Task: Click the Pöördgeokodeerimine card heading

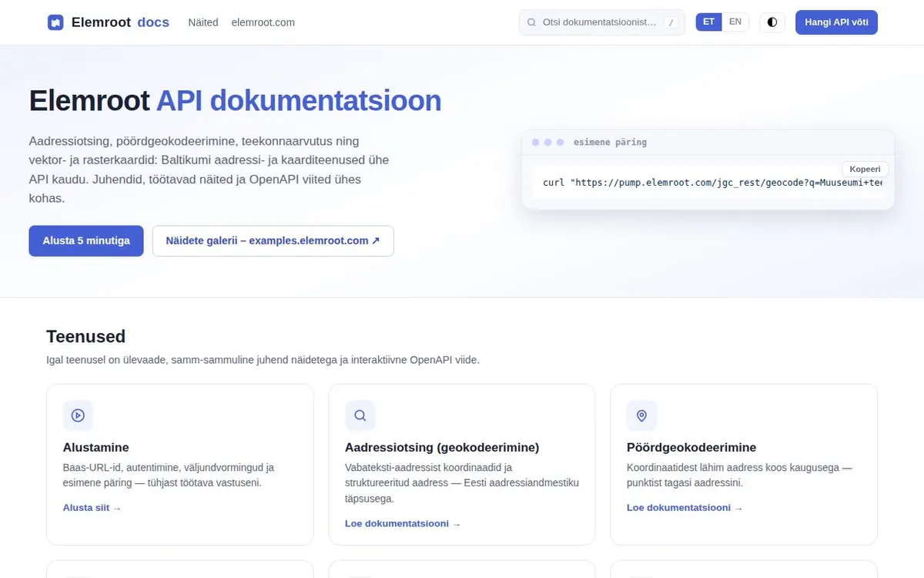Action: click(x=691, y=447)
